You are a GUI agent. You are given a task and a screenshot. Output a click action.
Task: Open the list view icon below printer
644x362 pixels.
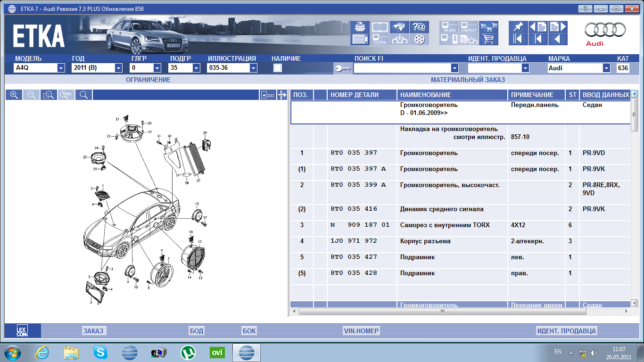click(x=360, y=39)
